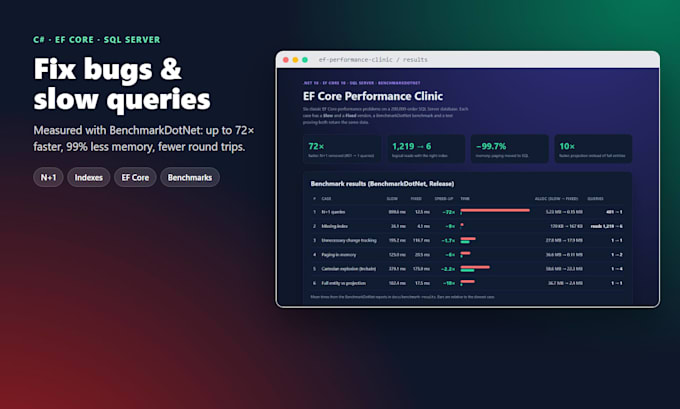The height and width of the screenshot is (409, 680).
Task: Click the Missing index case row name
Action: [334, 226]
